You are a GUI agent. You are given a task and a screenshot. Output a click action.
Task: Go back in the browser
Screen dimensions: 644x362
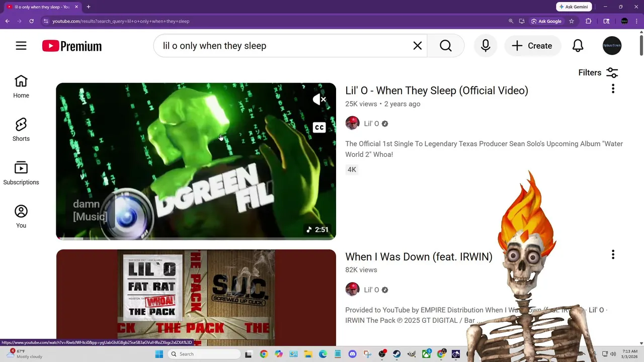(7, 21)
